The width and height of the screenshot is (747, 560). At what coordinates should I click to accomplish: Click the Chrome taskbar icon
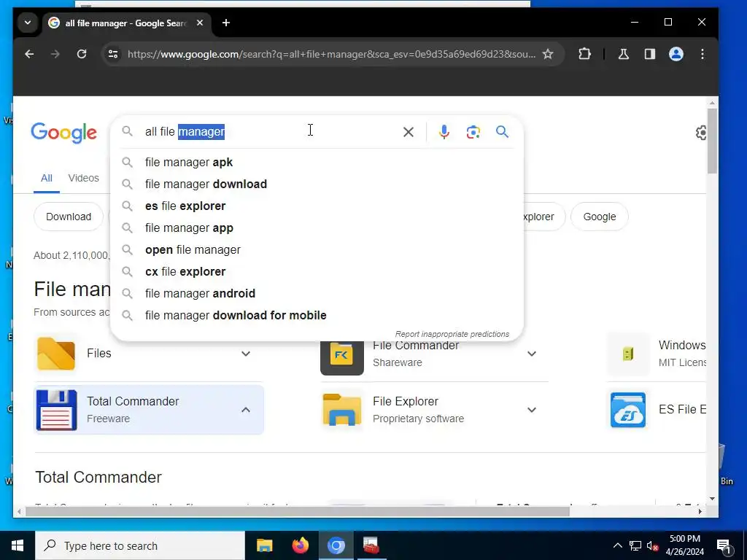(336, 545)
